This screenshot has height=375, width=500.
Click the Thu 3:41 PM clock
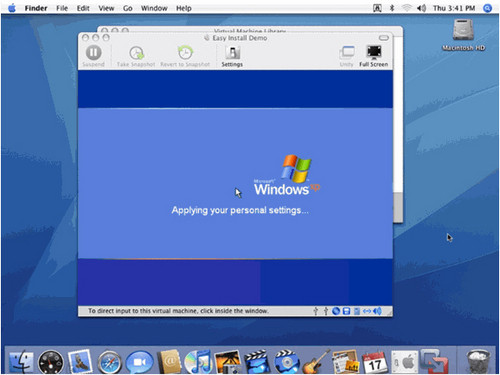[454, 8]
